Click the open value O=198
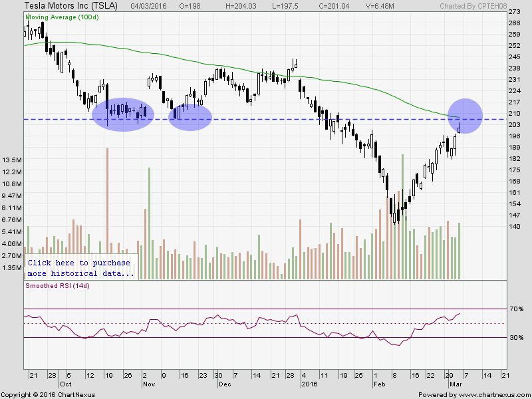 pos(190,6)
